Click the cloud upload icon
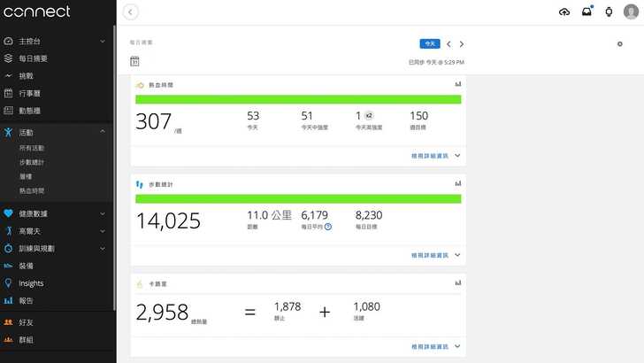644x363 pixels. click(x=564, y=12)
